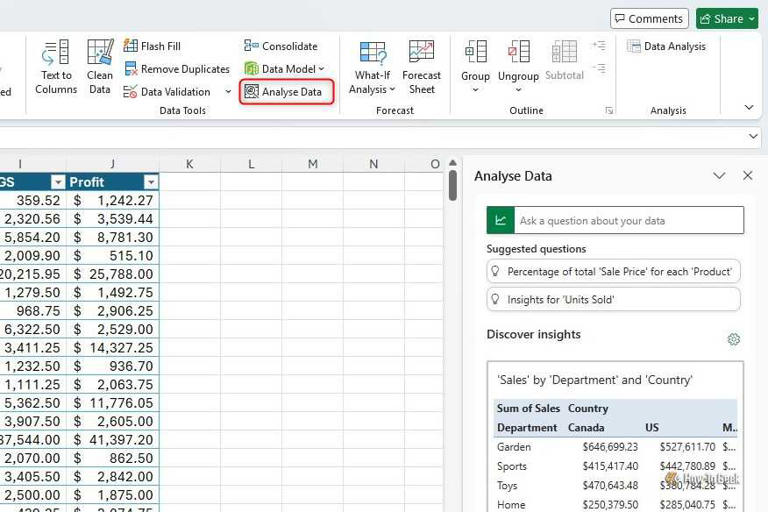
Task: Click Consolidate
Action: tap(281, 46)
